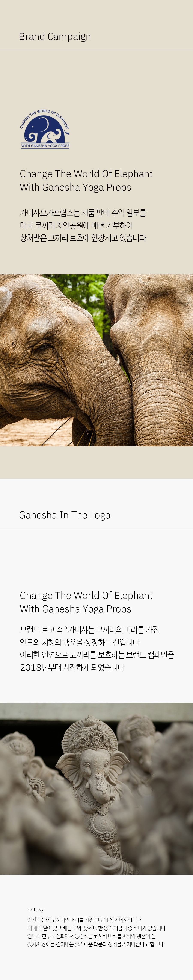Viewport: 193px width, 980px height.
Task: Click the divider line under Brand Campaign
Action: (x=96, y=49)
